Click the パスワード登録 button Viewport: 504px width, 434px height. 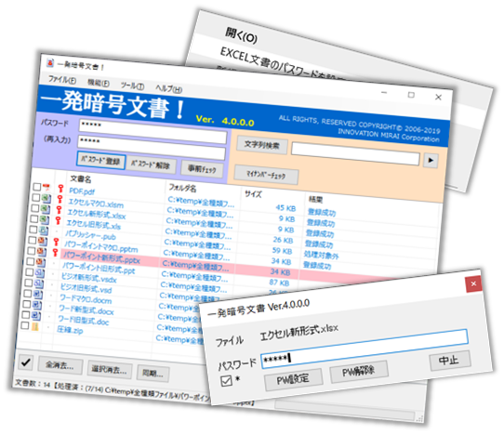click(x=101, y=160)
